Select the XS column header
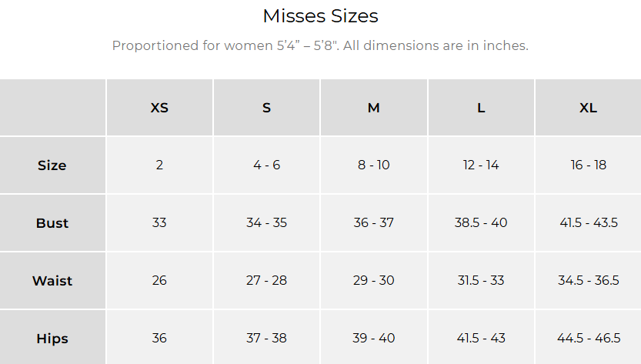 pyautogui.click(x=159, y=108)
